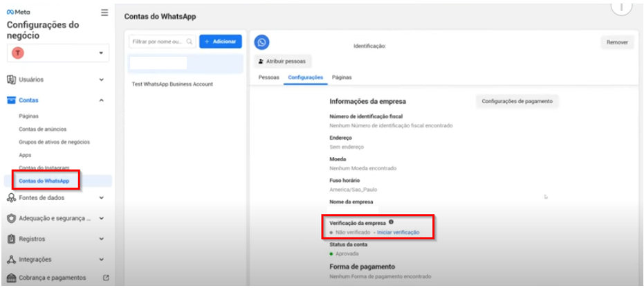Click the Sem endereço text
644x288 pixels.
pos(347,147)
